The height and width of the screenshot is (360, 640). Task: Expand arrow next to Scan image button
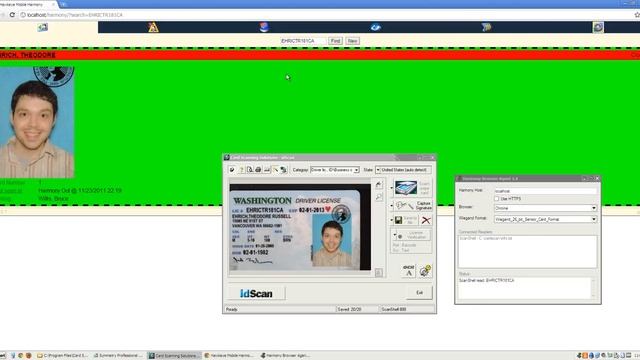point(391,188)
